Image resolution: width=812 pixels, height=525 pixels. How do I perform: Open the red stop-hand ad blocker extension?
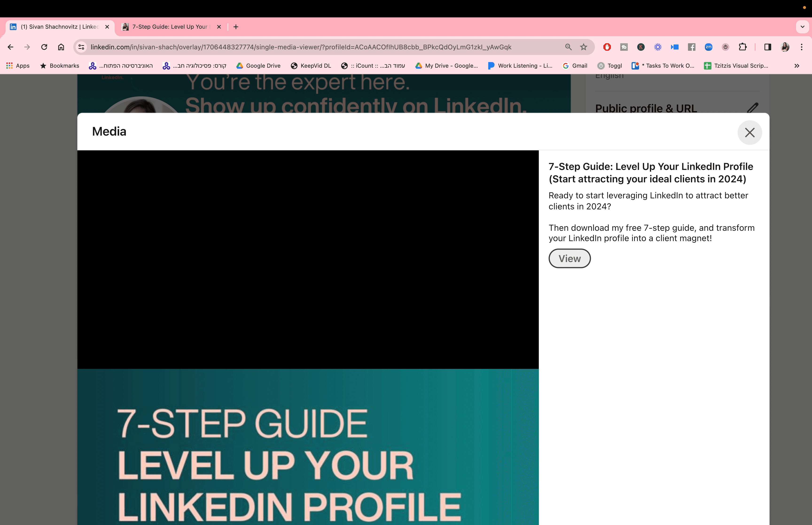click(x=607, y=47)
